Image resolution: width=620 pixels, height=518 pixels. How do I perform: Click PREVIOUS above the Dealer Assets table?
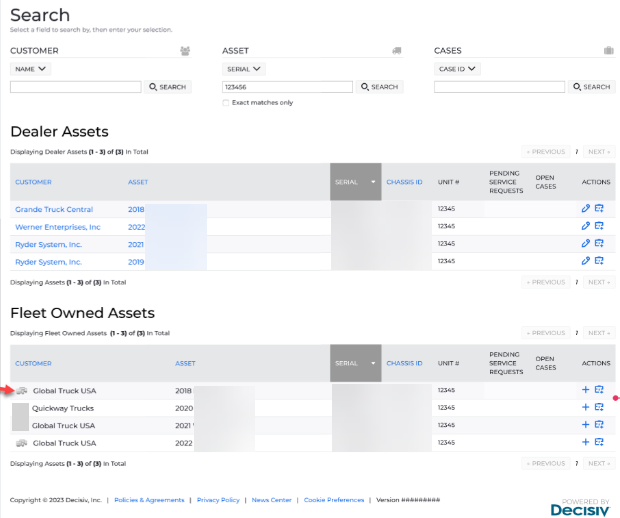click(546, 151)
